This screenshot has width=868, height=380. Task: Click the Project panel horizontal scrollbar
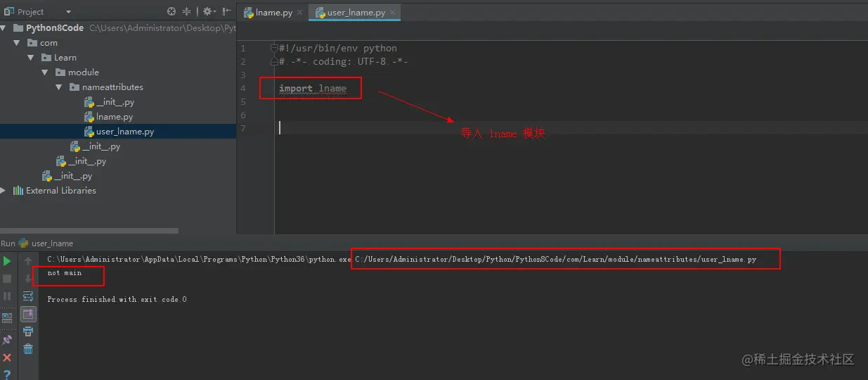tap(89, 231)
